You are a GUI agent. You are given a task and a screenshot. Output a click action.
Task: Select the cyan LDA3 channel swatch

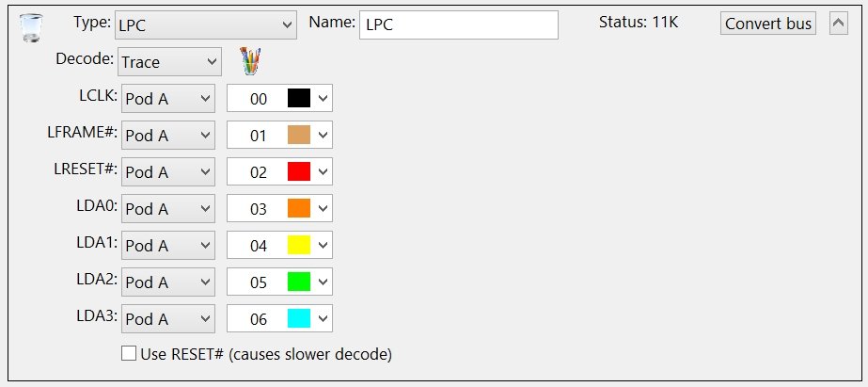point(298,319)
